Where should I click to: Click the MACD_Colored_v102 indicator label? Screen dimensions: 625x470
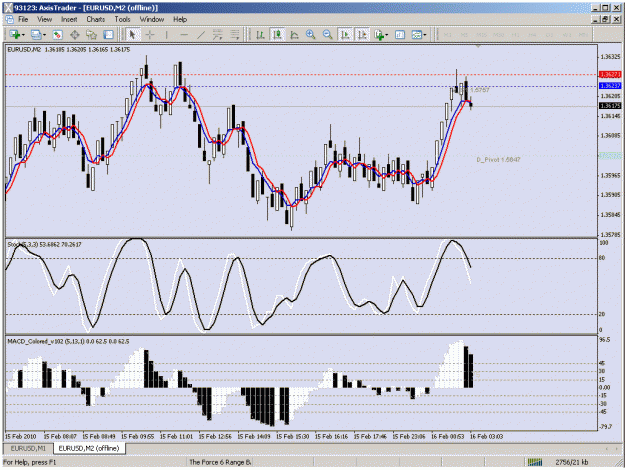point(68,341)
